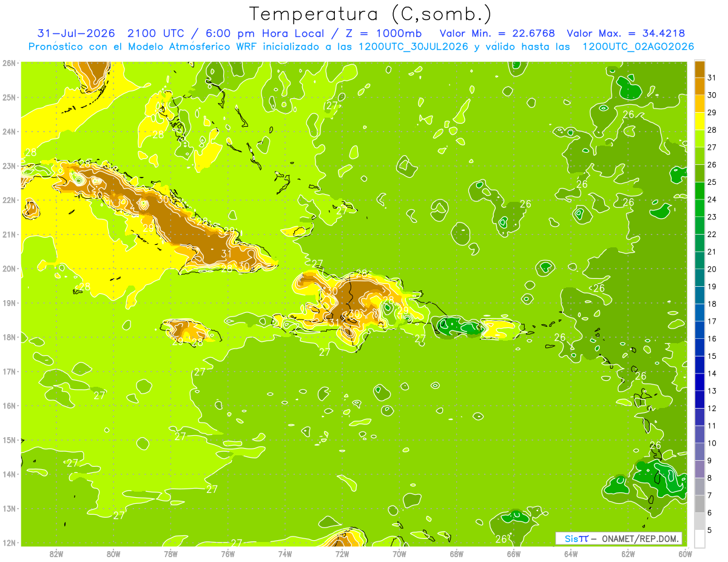The height and width of the screenshot is (562, 728).
Task: Pick the purple swatch between 9 and 10
Action: (x=699, y=452)
